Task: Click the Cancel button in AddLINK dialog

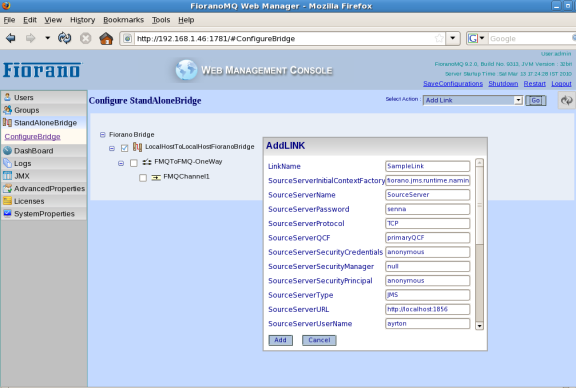Action: click(x=319, y=340)
